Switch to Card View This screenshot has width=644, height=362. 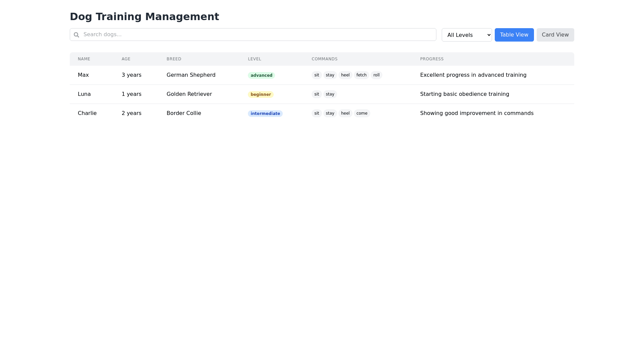click(x=555, y=35)
